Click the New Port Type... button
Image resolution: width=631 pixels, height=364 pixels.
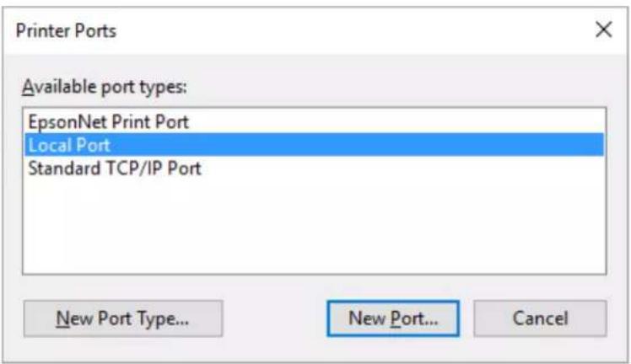tap(122, 318)
